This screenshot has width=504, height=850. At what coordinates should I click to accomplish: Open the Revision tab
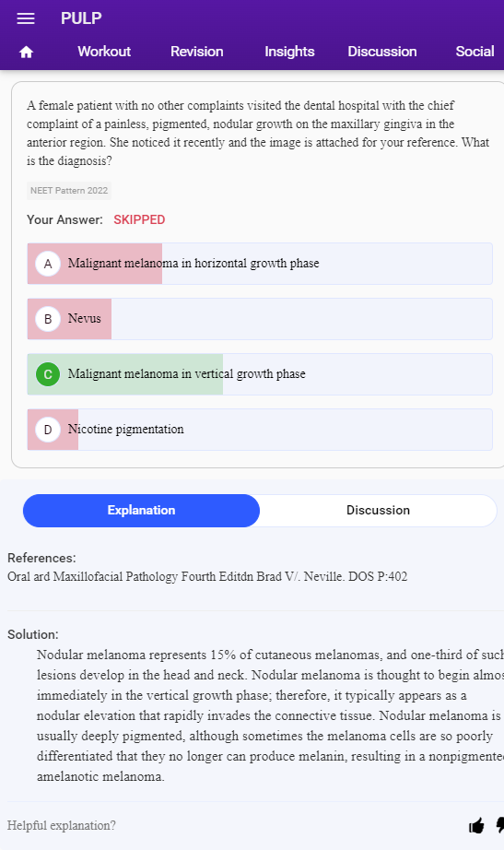coord(197,52)
